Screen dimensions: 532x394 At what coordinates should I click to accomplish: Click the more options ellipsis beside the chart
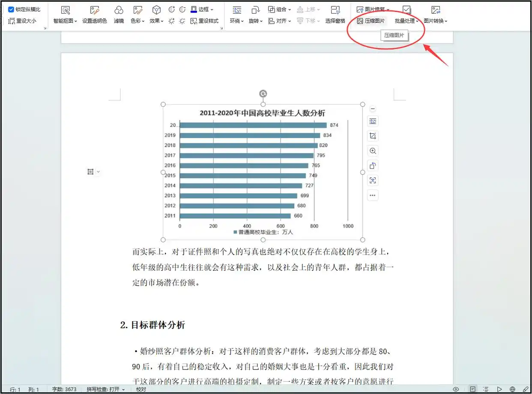(x=373, y=195)
